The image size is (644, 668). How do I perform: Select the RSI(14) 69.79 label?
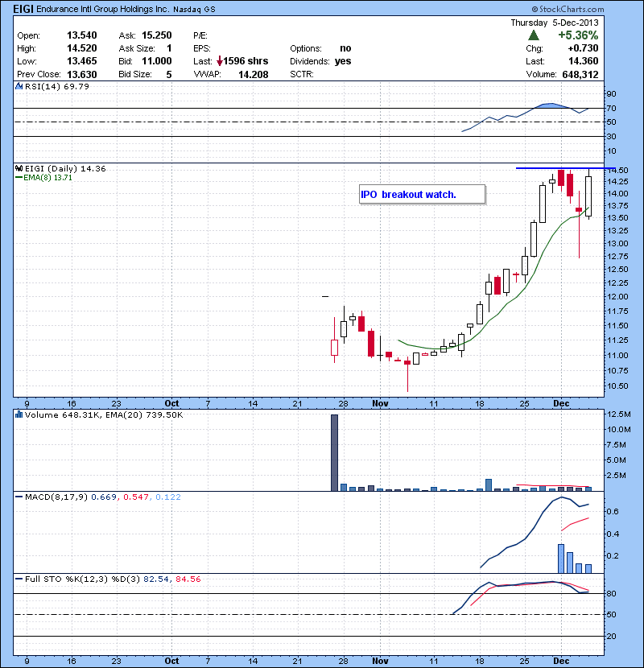point(57,86)
